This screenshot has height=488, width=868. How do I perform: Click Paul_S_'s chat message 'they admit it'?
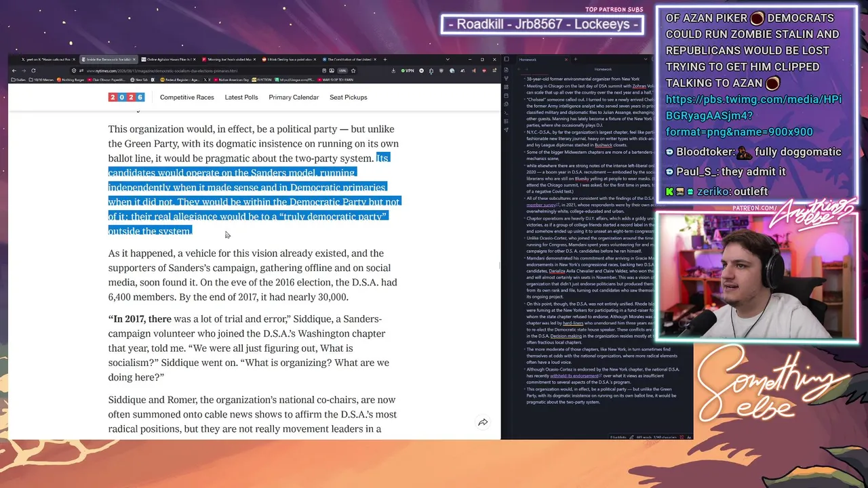[x=725, y=172]
